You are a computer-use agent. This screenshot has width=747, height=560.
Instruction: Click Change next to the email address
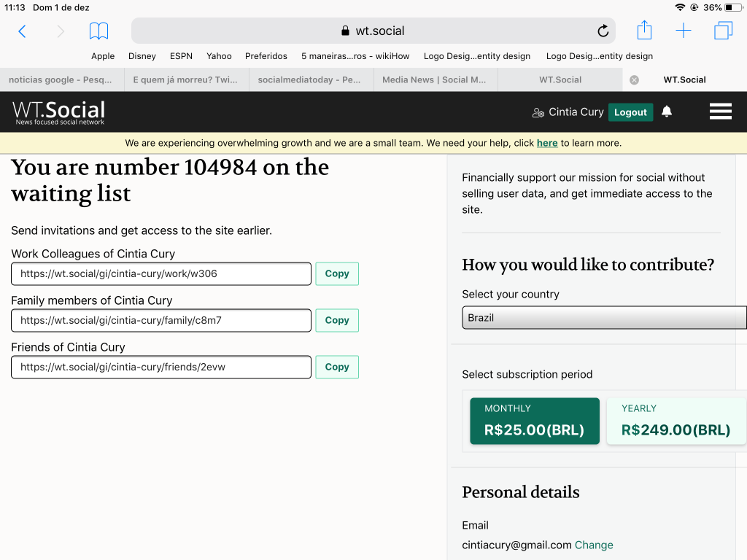(594, 545)
